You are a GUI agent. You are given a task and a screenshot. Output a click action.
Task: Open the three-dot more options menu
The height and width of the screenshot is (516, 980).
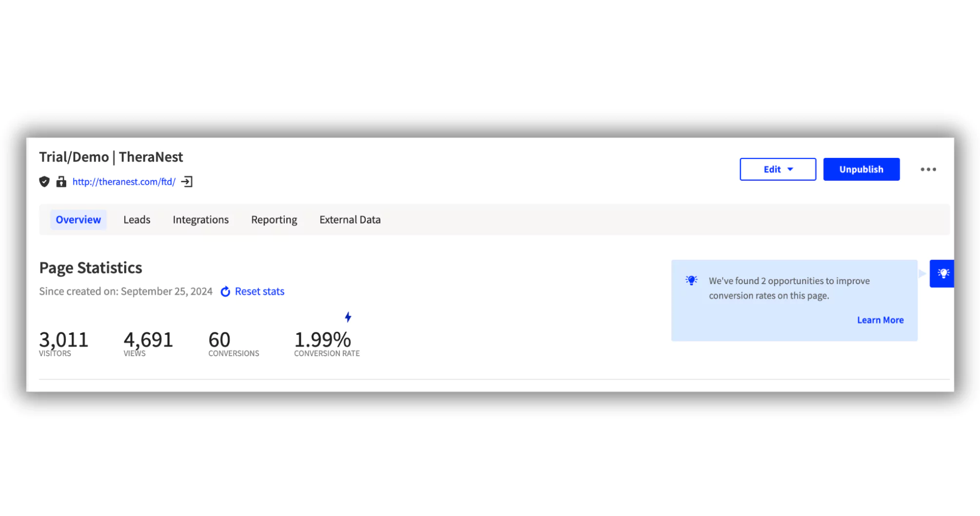tap(928, 170)
